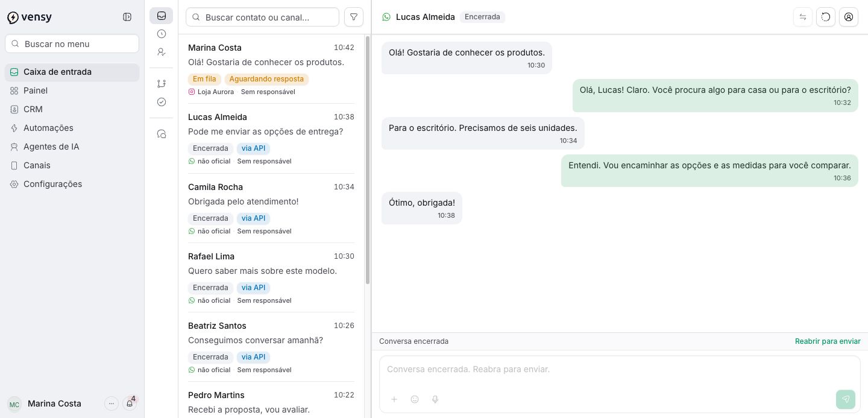Click the 'Conversa encerrada' status text
The width and height of the screenshot is (868, 418).
[414, 341]
